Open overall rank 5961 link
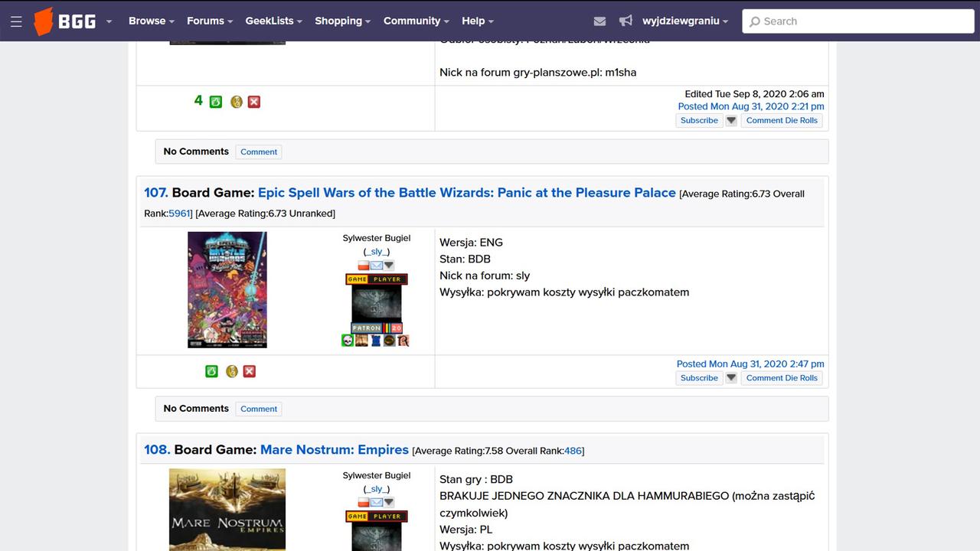The height and width of the screenshot is (551, 980). [178, 214]
